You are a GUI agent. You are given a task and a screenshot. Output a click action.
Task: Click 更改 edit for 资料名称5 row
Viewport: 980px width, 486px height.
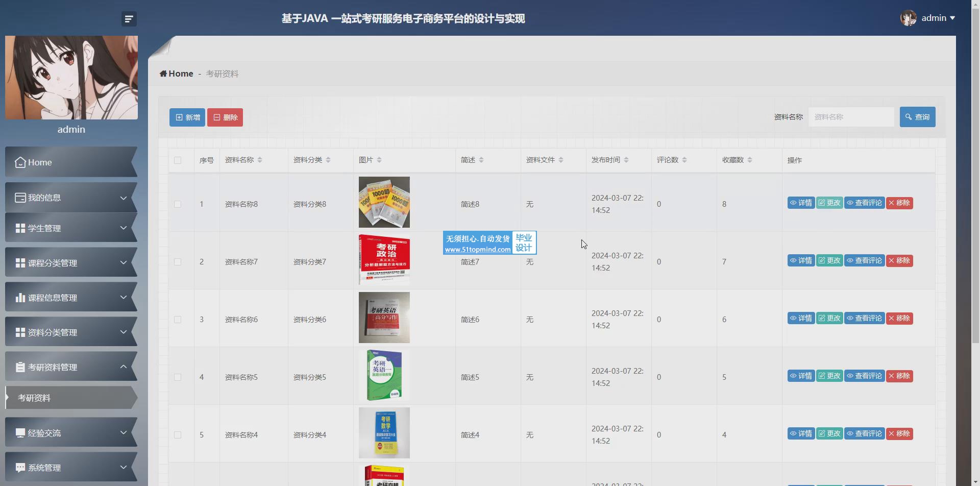click(x=829, y=376)
